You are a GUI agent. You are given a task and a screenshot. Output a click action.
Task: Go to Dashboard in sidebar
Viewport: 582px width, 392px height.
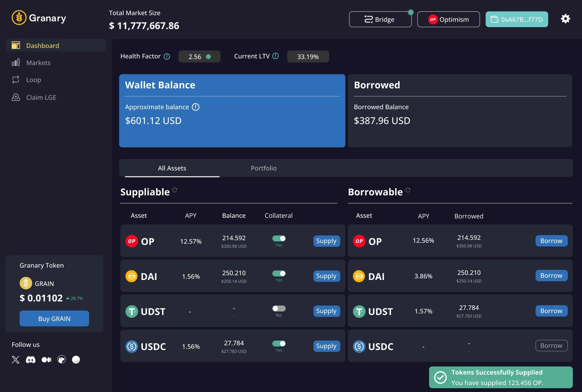pyautogui.click(x=56, y=45)
